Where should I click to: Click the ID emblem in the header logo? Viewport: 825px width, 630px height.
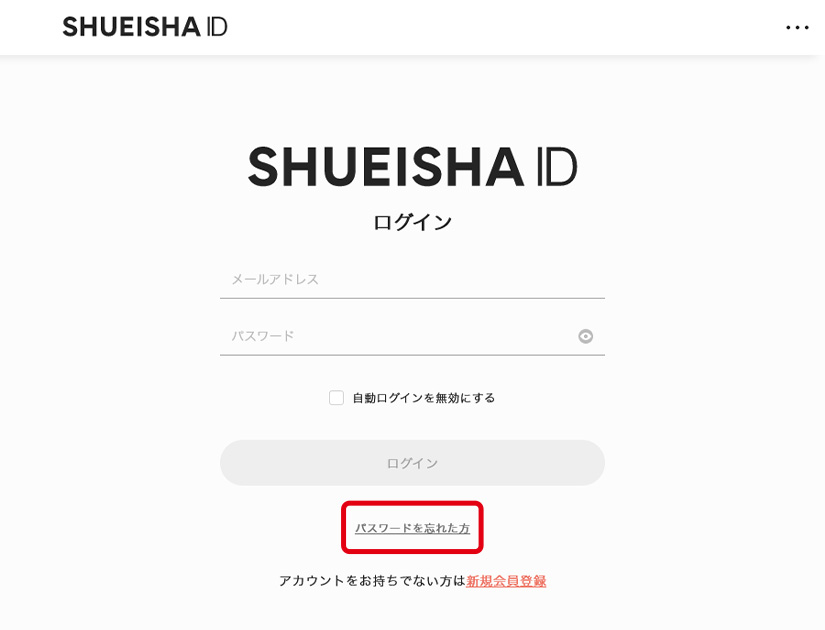point(217,27)
